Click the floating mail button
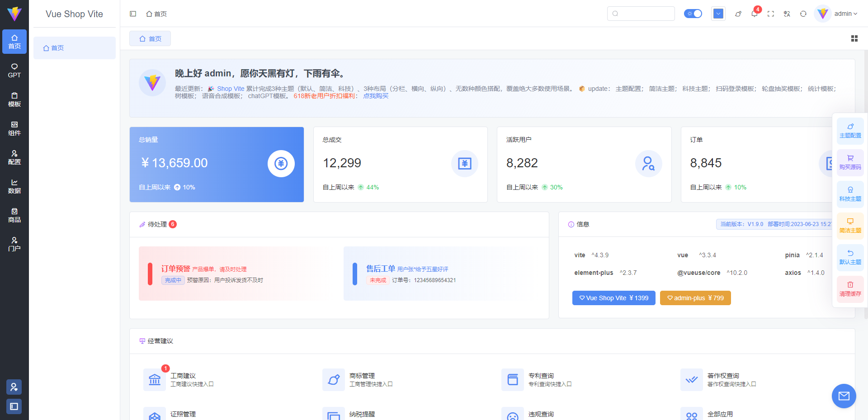 pyautogui.click(x=844, y=396)
